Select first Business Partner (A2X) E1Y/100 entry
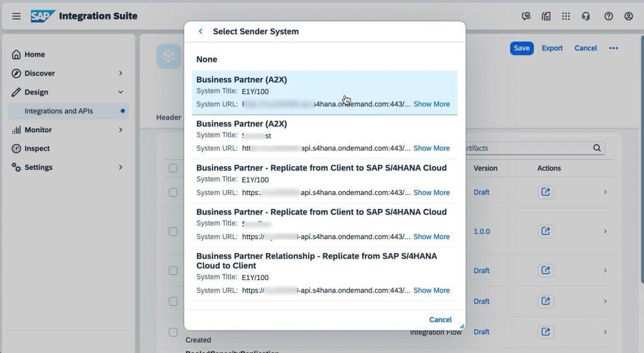The width and height of the screenshot is (644, 353). 325,92
